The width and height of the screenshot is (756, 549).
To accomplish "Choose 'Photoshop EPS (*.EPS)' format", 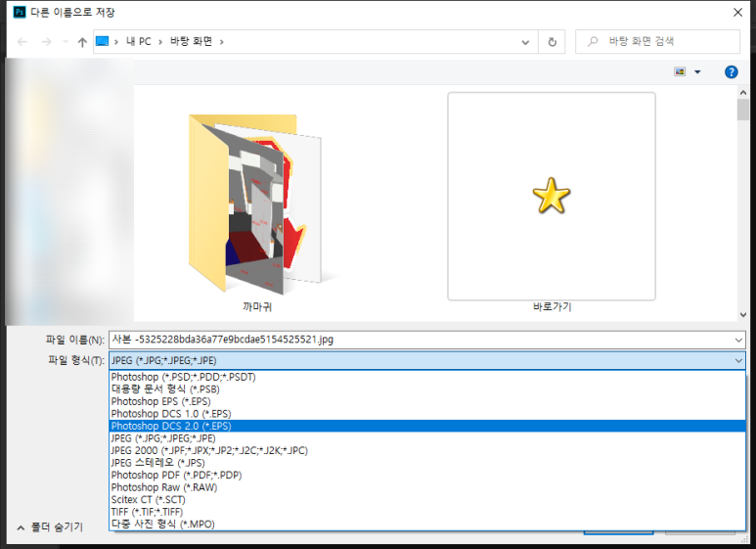I will tap(427, 401).
